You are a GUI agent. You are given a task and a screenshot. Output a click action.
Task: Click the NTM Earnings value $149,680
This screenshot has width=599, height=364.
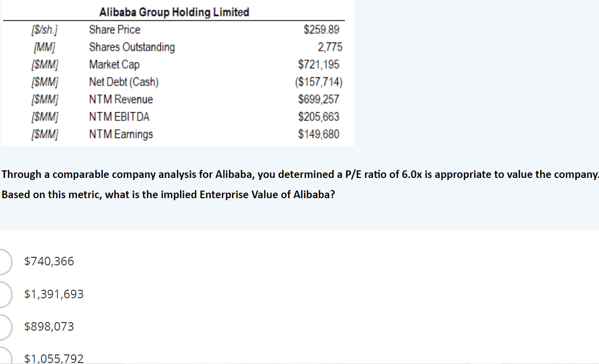click(x=318, y=134)
